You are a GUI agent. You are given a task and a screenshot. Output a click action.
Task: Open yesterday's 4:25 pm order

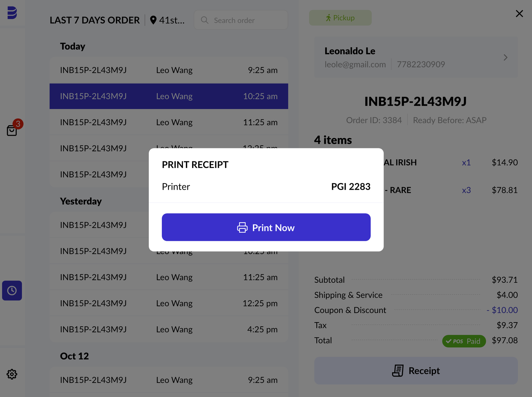point(169,329)
